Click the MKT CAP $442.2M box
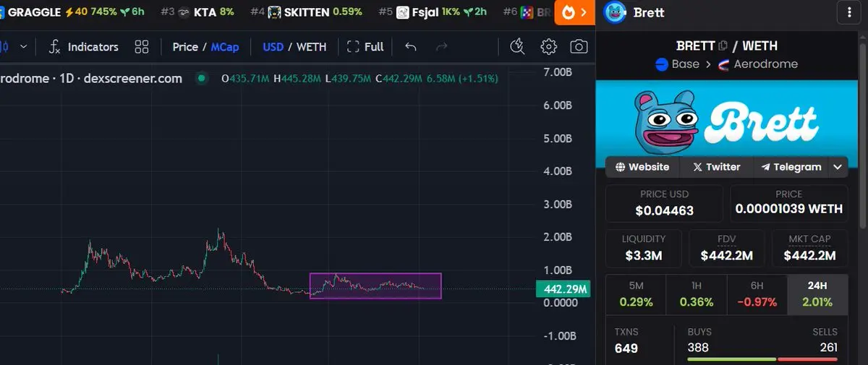The image size is (868, 365). click(809, 248)
